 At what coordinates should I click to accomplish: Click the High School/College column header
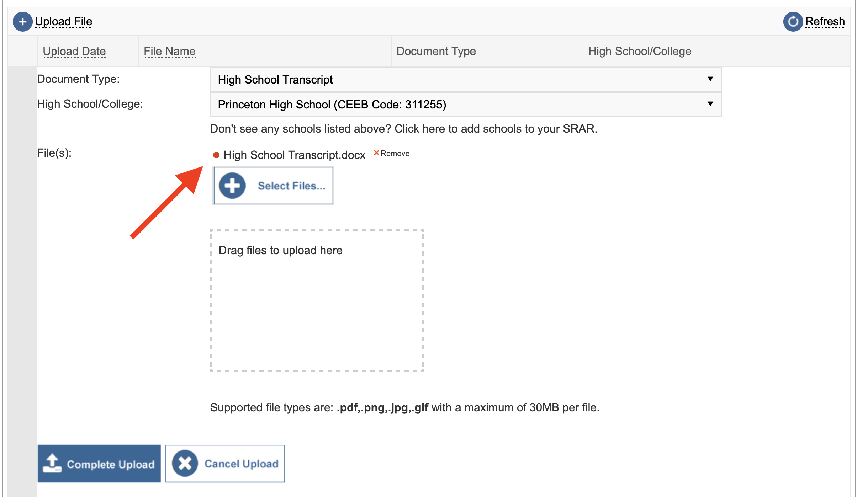(x=639, y=51)
